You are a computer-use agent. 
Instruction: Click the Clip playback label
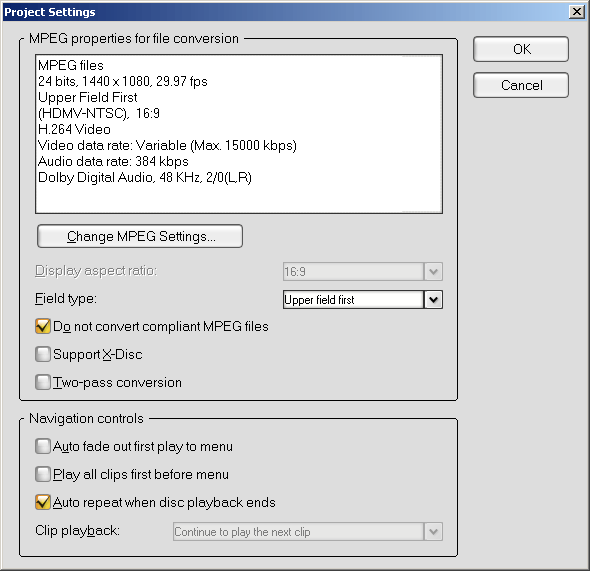click(78, 531)
